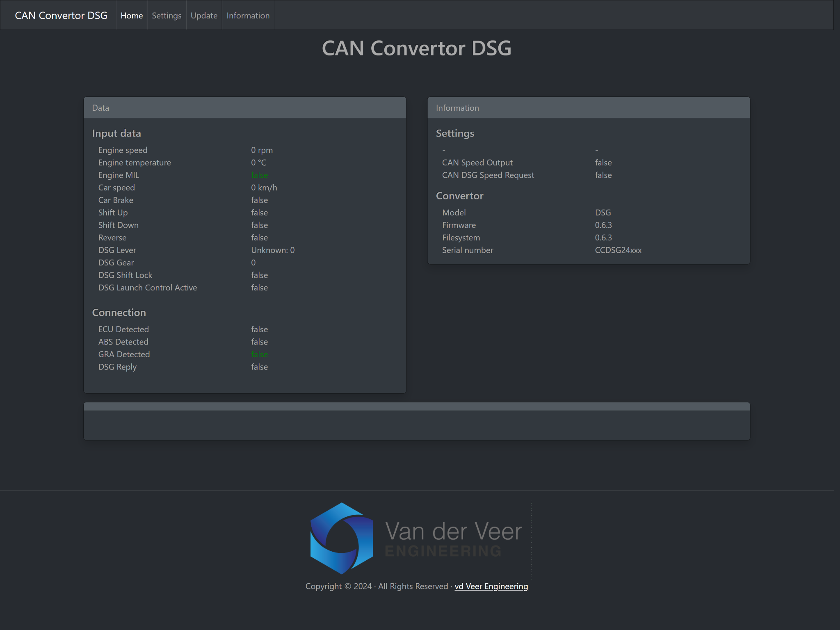Click the main CAN Convertor DSG title

coord(417,48)
